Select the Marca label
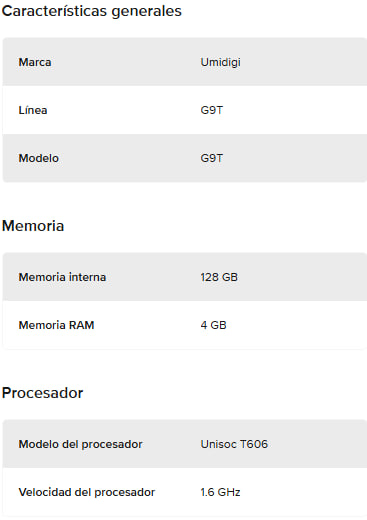367x520 pixels. tap(35, 62)
